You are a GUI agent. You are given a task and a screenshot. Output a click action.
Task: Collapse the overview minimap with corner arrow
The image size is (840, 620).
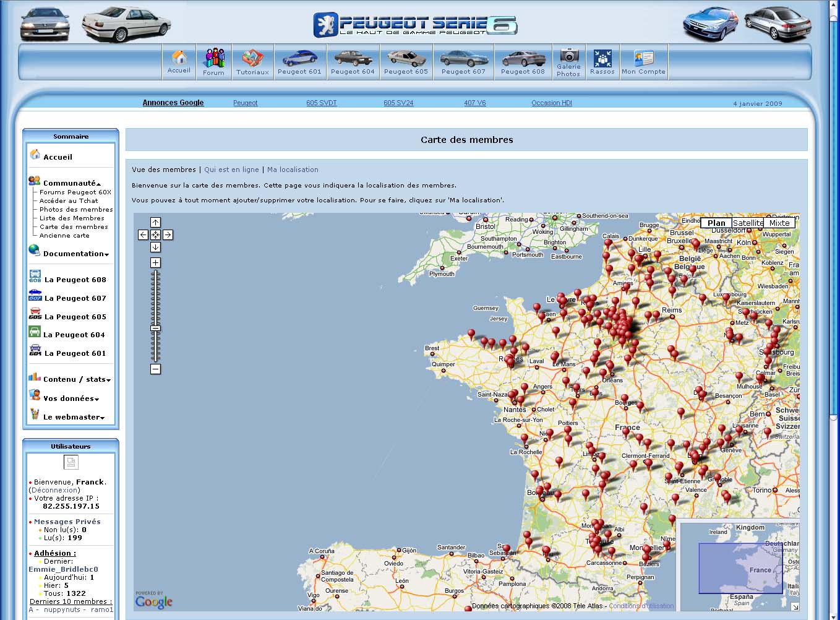pyautogui.click(x=795, y=606)
